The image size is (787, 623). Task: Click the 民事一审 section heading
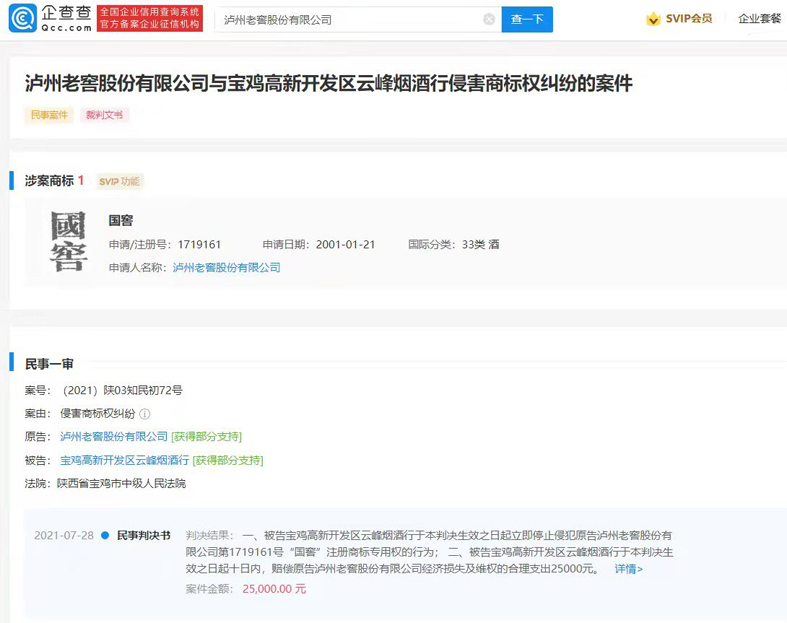49,364
